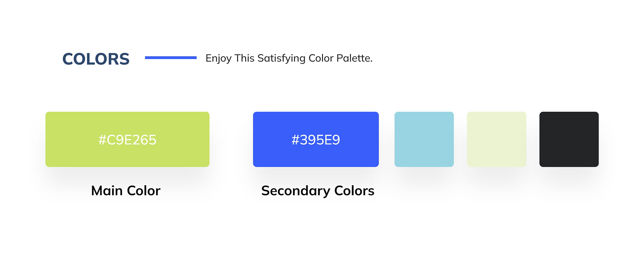The width and height of the screenshot is (644, 253).
Task: Click the word "This" in the tagline
Action: pos(244,58)
